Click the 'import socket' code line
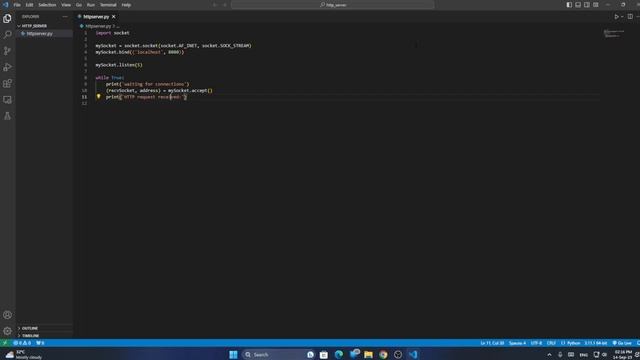Viewport: 640px width, 360px height. click(x=112, y=33)
